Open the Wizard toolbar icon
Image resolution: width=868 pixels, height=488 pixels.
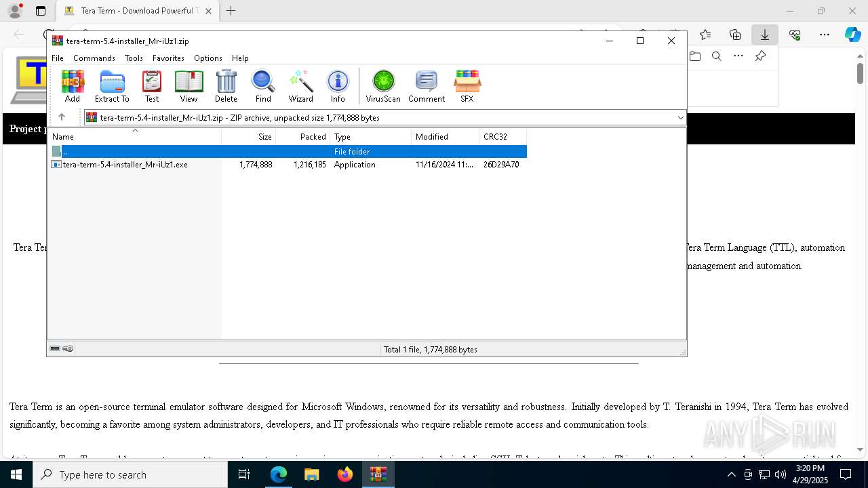tap(300, 86)
